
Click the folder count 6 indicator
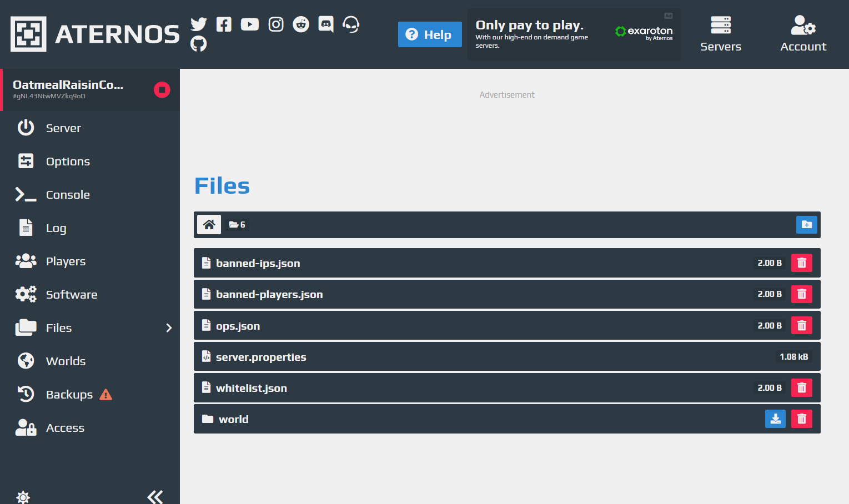tap(237, 225)
